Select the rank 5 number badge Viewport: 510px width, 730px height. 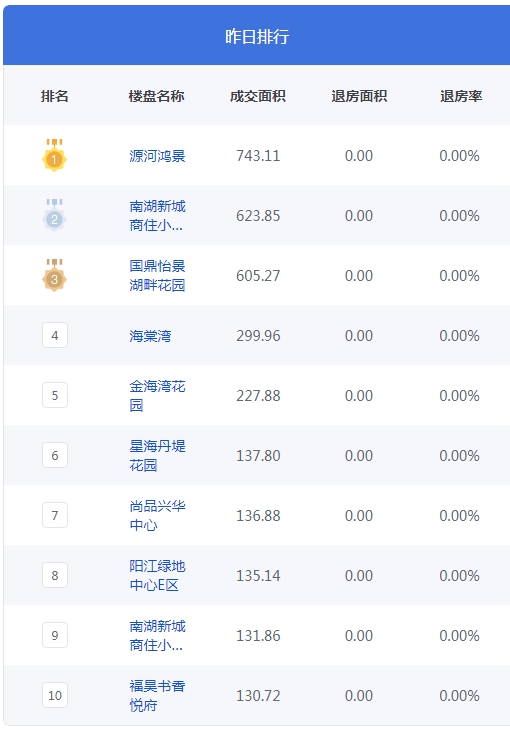pyautogui.click(x=55, y=395)
